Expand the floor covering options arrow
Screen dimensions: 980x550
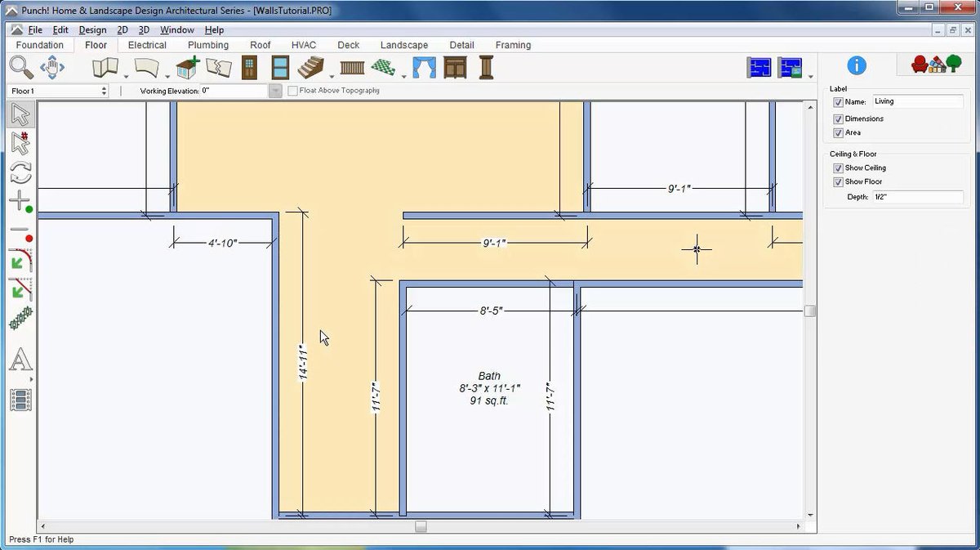tap(403, 77)
